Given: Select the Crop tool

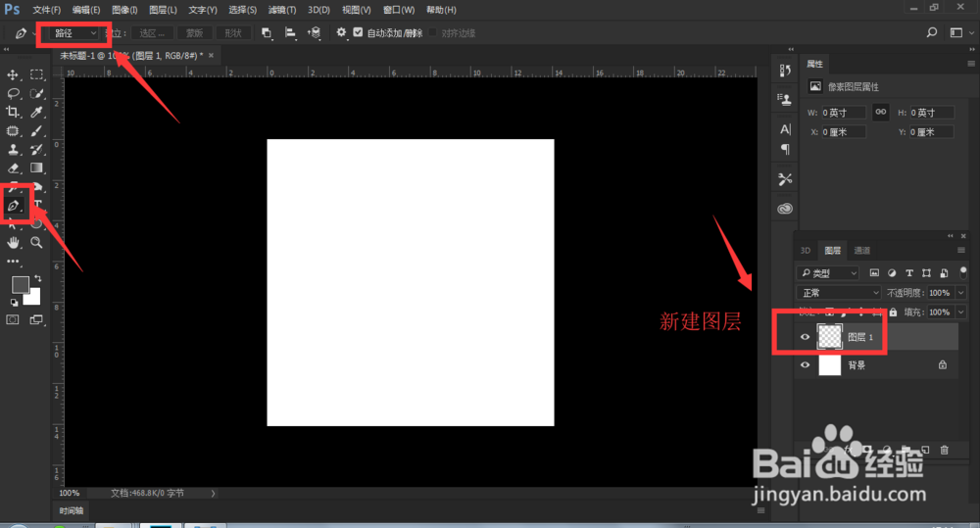Looking at the screenshot, I should click(x=13, y=113).
